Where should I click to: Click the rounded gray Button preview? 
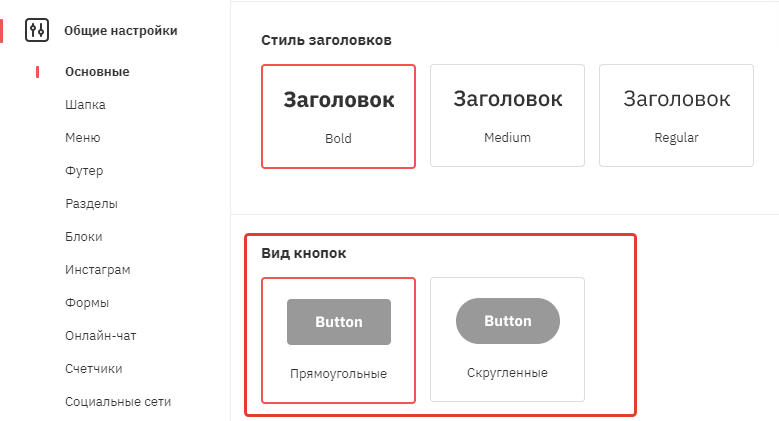508,321
